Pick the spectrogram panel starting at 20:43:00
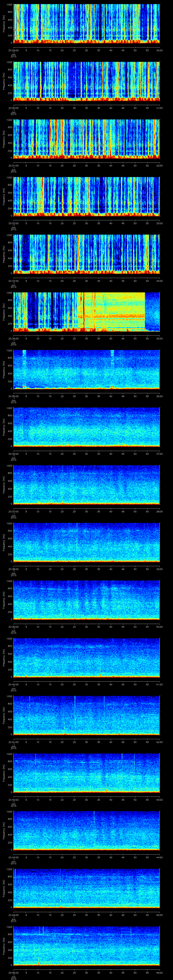 [x=86, y=831]
